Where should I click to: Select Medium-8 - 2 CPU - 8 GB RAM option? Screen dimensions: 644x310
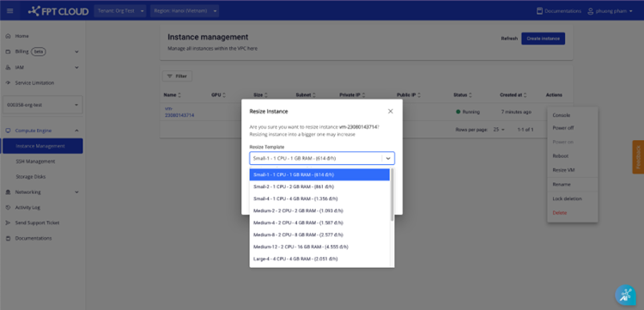pyautogui.click(x=319, y=234)
